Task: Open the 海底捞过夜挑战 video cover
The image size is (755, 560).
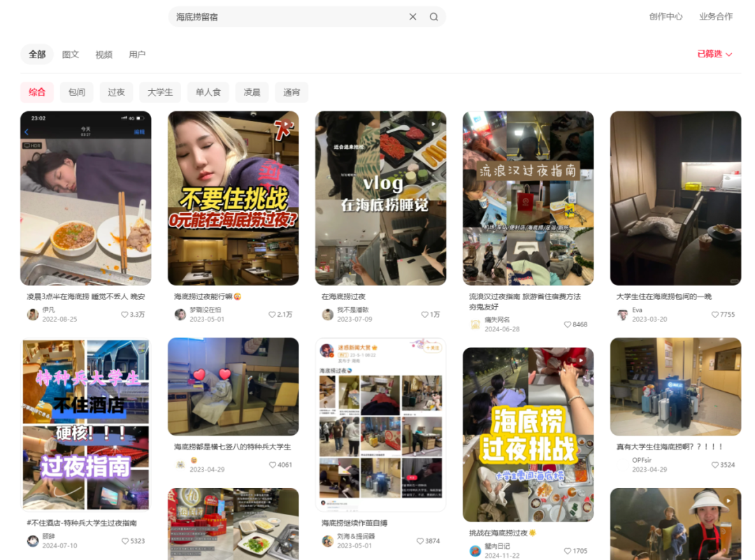Action: click(528, 434)
